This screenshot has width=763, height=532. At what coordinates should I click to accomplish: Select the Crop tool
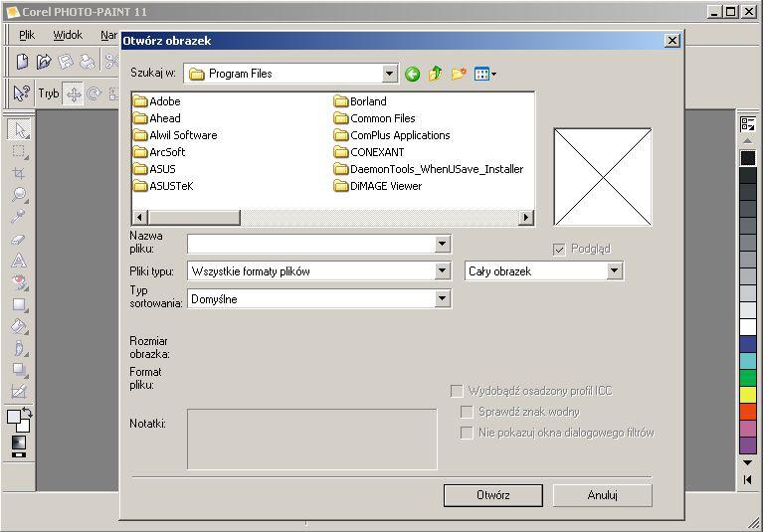pyautogui.click(x=19, y=173)
